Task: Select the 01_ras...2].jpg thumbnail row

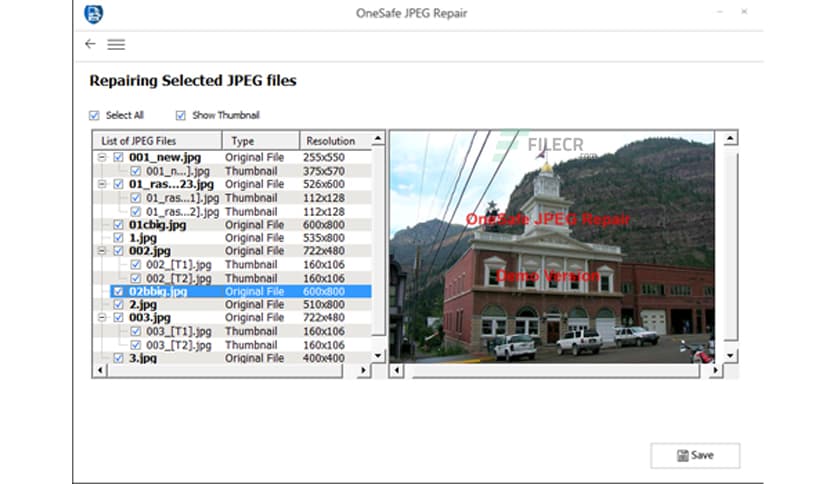Action: pyautogui.click(x=232, y=212)
